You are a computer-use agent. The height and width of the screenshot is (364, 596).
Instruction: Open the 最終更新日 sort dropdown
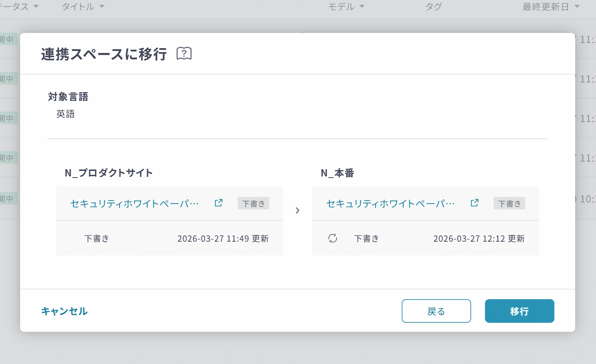pyautogui.click(x=577, y=7)
